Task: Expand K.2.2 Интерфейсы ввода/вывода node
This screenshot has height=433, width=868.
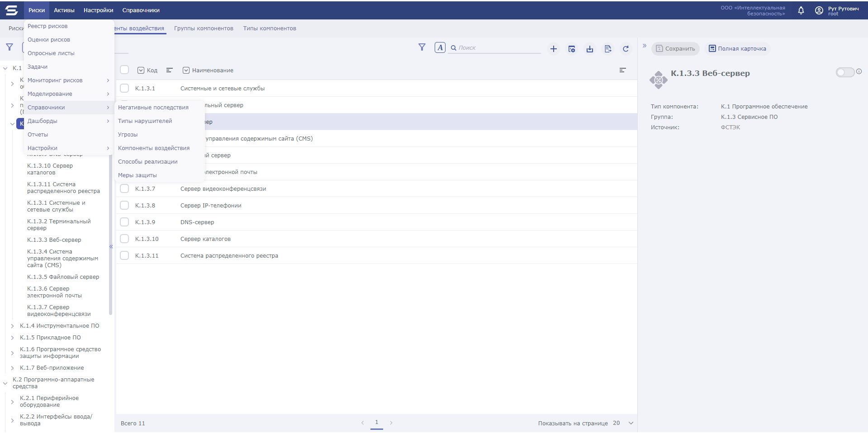Action: [12, 420]
